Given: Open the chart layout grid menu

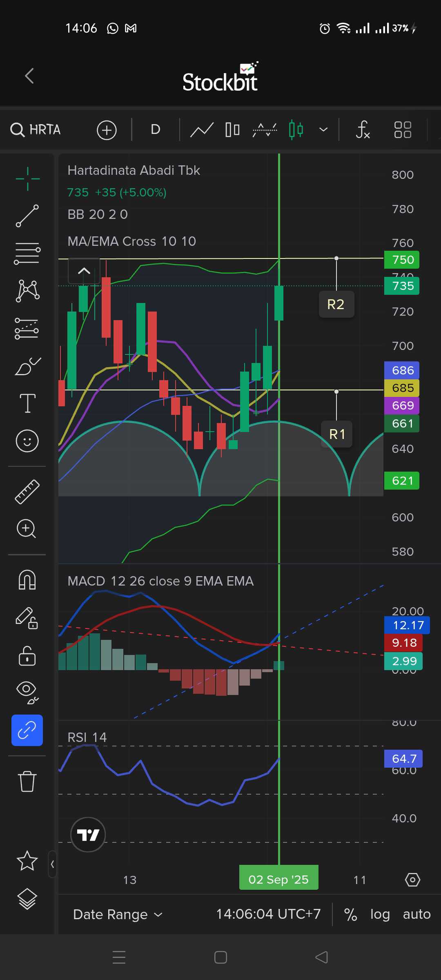Looking at the screenshot, I should click(x=403, y=130).
